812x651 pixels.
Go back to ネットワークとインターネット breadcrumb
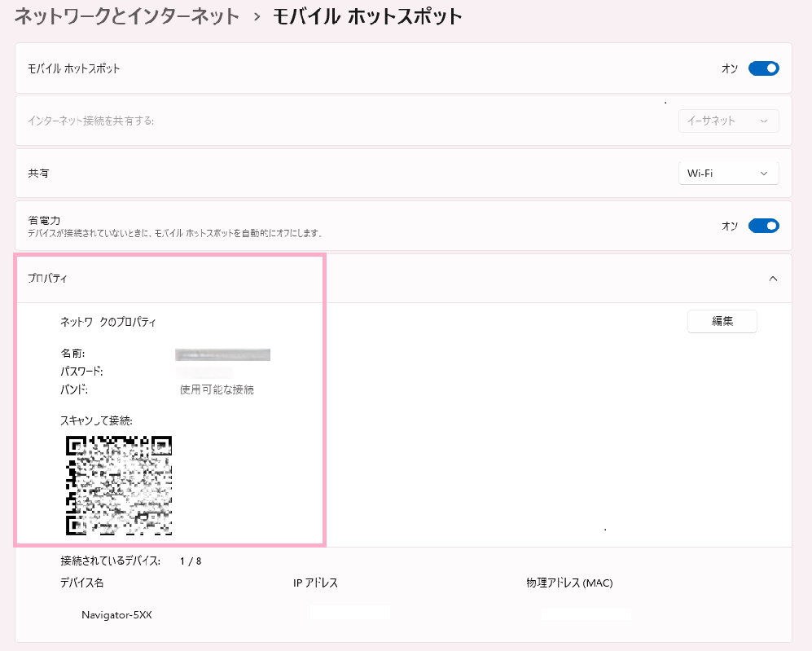pos(126,16)
